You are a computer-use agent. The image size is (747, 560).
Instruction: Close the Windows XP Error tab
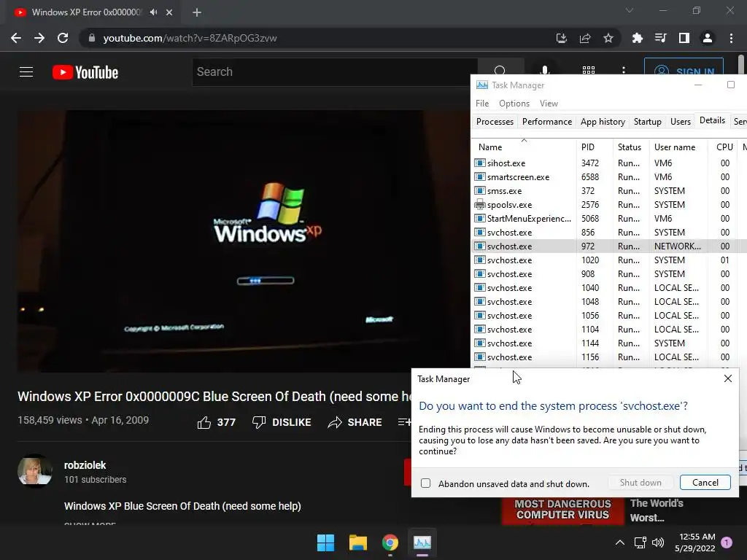click(x=169, y=12)
